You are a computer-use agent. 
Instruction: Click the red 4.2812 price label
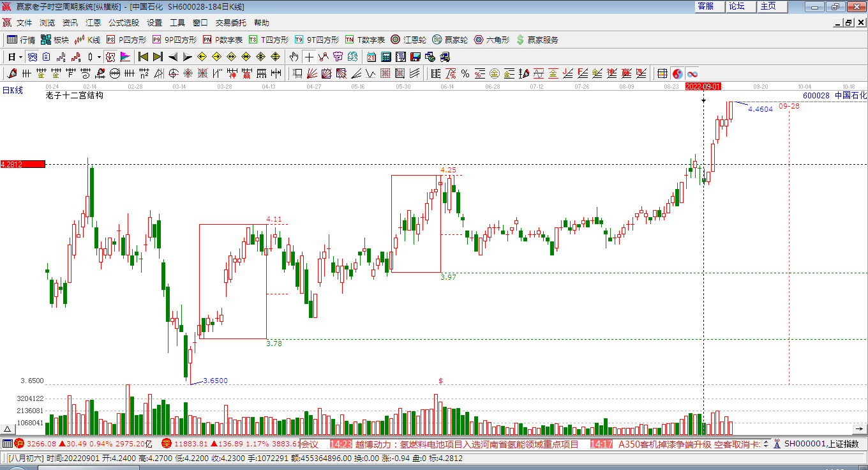(22, 164)
